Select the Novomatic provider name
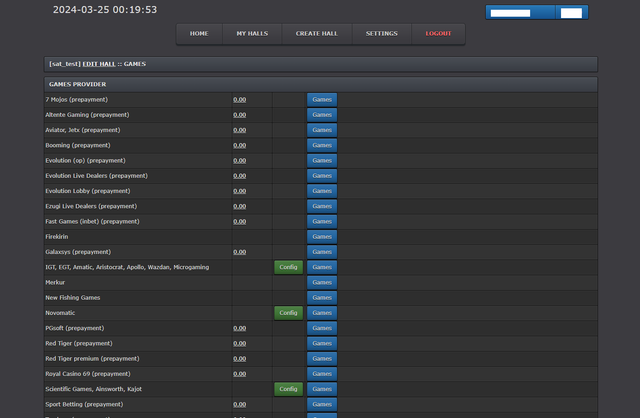The height and width of the screenshot is (418, 640). coord(60,313)
